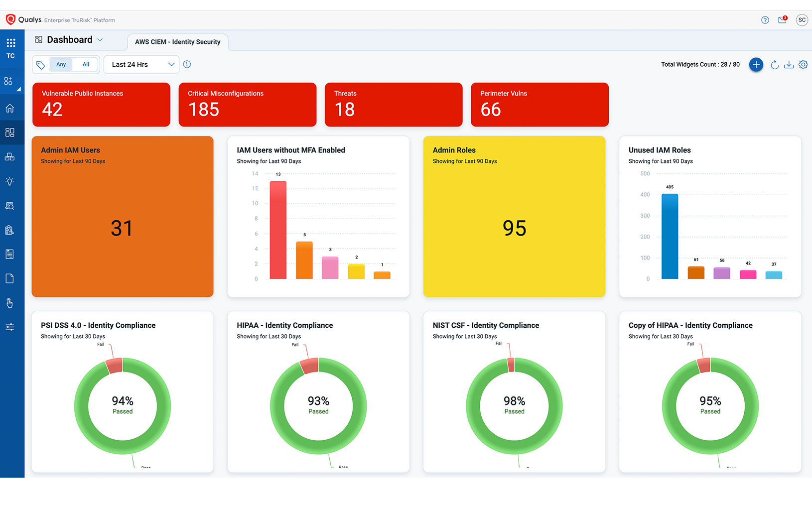Expand the Dashboard title chevron

click(x=100, y=40)
